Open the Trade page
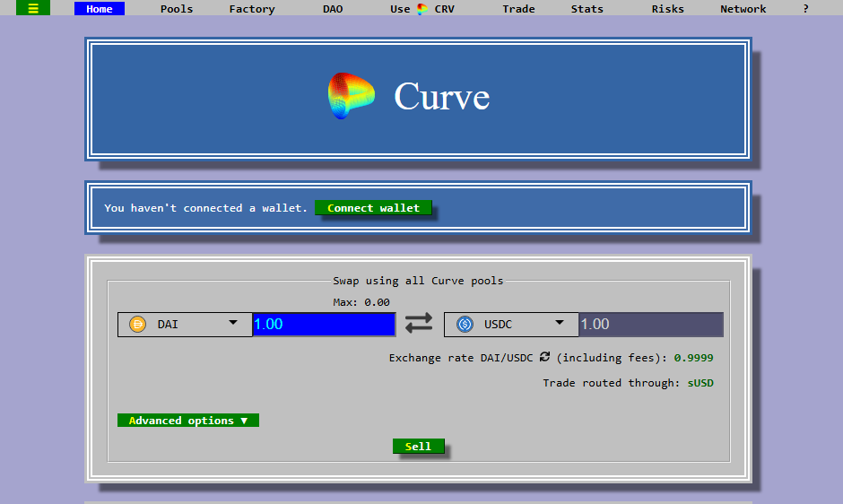This screenshot has height=504, width=843. point(518,9)
